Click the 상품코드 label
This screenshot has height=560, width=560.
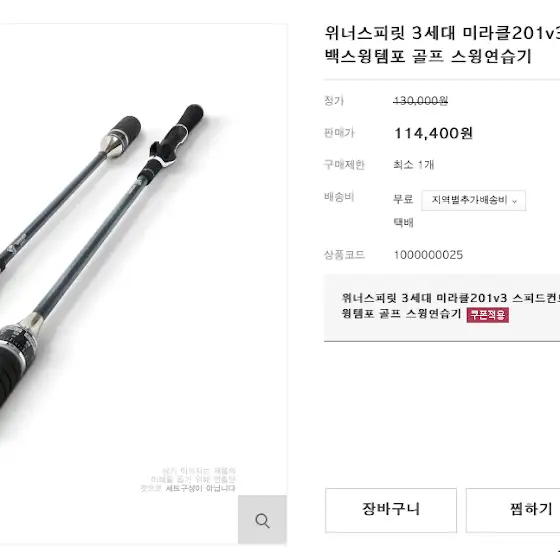click(344, 255)
